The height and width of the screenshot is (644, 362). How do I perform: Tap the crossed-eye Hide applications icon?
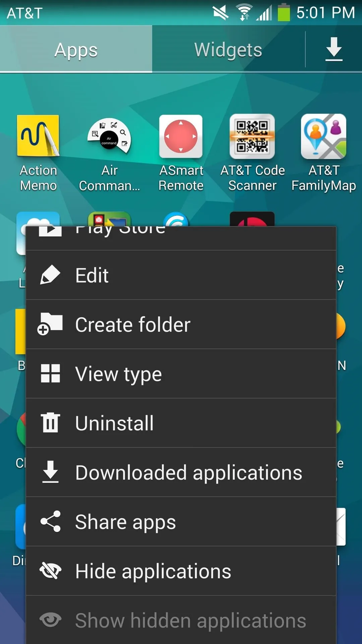pyautogui.click(x=50, y=571)
